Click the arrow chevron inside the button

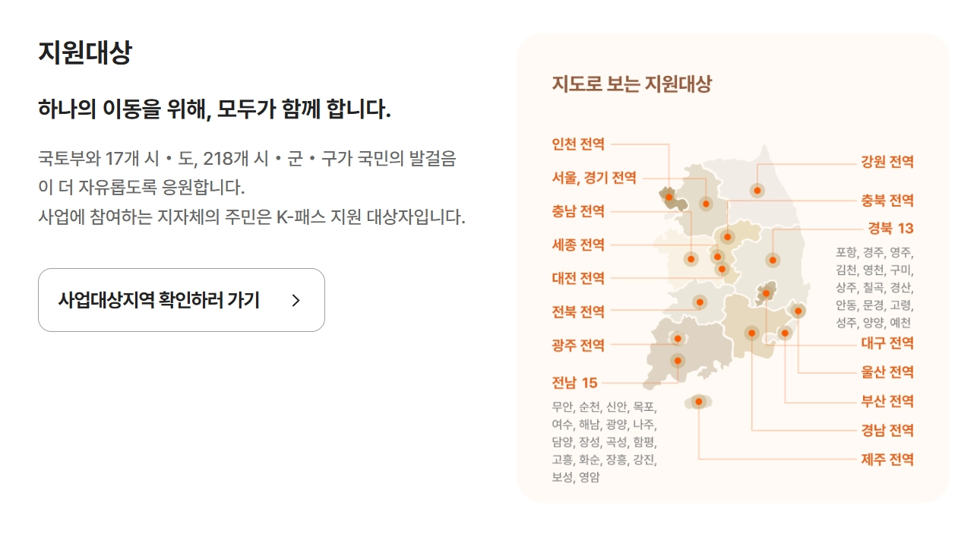click(x=298, y=300)
